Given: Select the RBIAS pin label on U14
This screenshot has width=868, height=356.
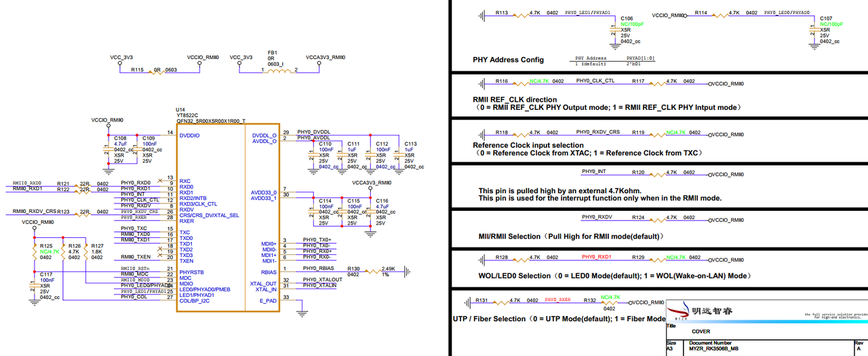Looking at the screenshot, I should pyautogui.click(x=269, y=272).
